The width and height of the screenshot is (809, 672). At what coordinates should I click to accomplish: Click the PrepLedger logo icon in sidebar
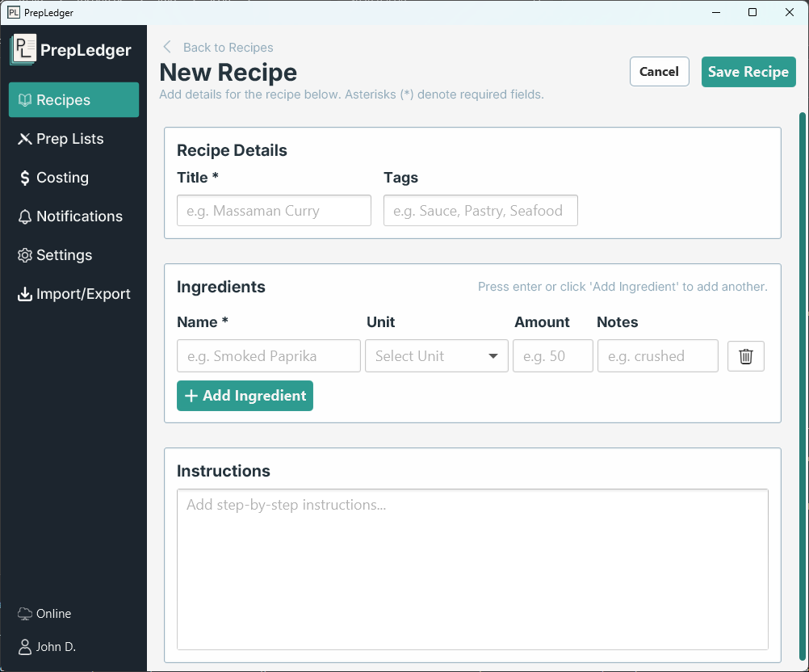(x=23, y=49)
